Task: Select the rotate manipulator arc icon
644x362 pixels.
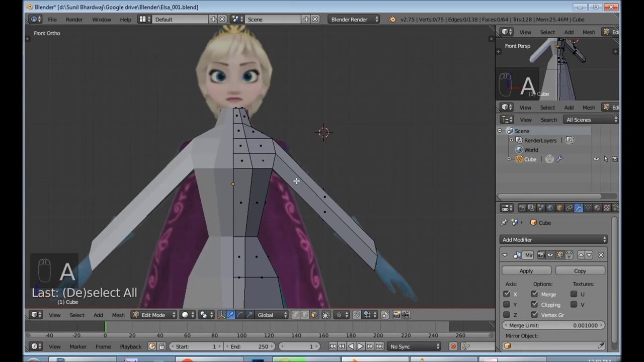Action: (x=240, y=315)
